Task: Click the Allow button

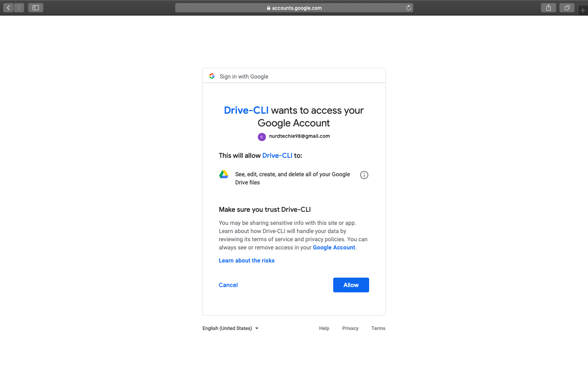Action: [x=351, y=285]
